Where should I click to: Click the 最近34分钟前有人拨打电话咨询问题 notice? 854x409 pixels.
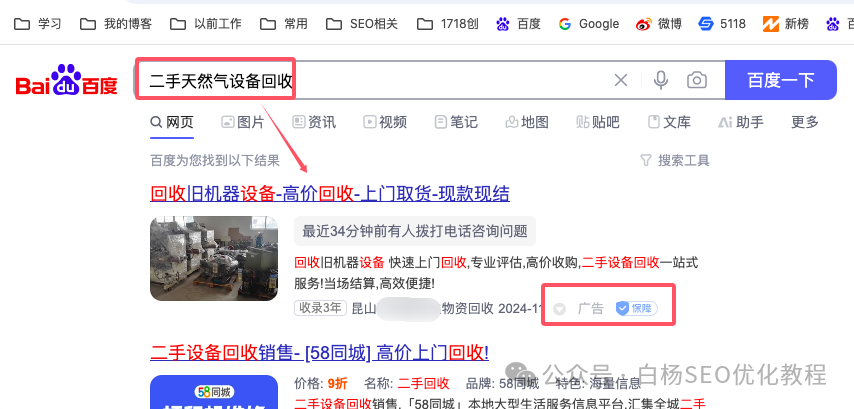pyautogui.click(x=415, y=231)
